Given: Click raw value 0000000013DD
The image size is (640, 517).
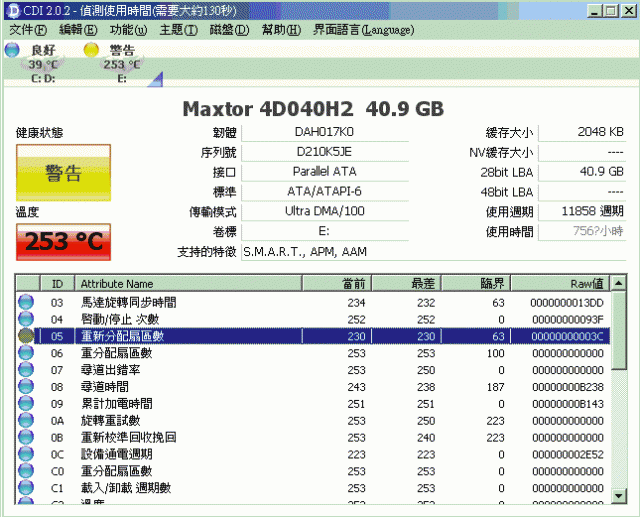Looking at the screenshot, I should (x=567, y=303).
